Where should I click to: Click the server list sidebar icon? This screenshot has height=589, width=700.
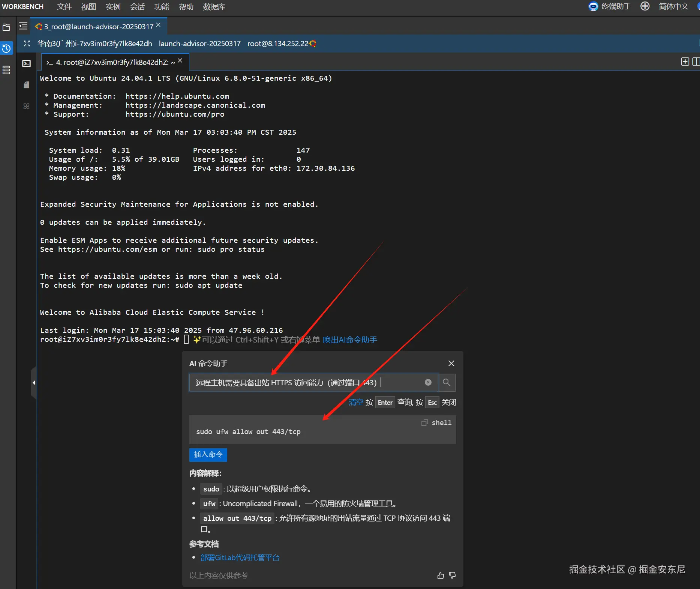[x=6, y=70]
